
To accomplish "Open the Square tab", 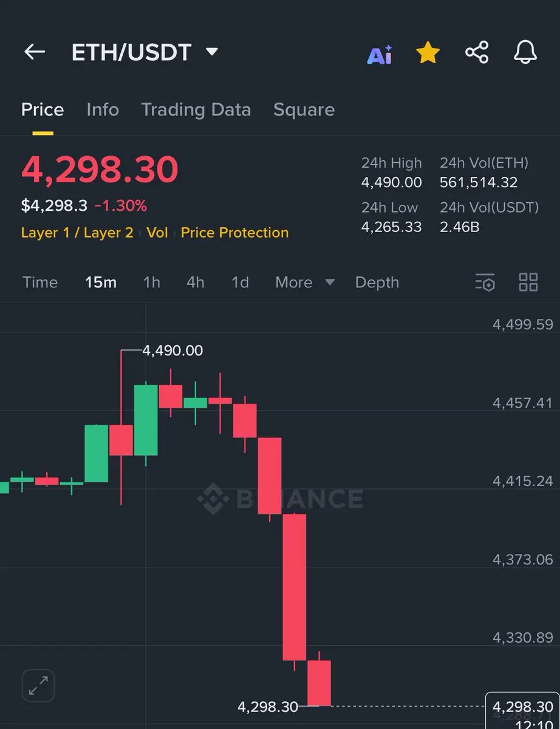I will pos(304,109).
